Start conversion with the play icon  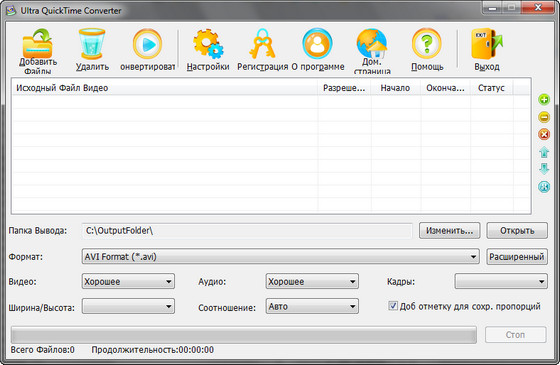click(x=147, y=44)
